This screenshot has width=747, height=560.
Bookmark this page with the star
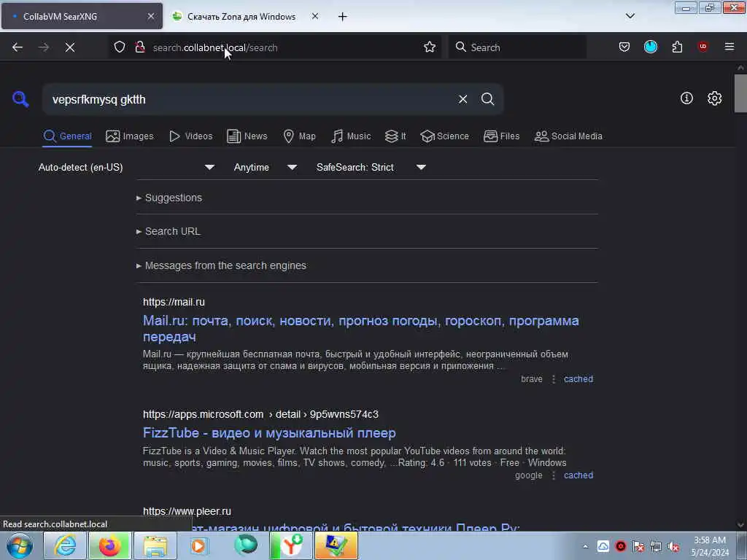(x=430, y=47)
